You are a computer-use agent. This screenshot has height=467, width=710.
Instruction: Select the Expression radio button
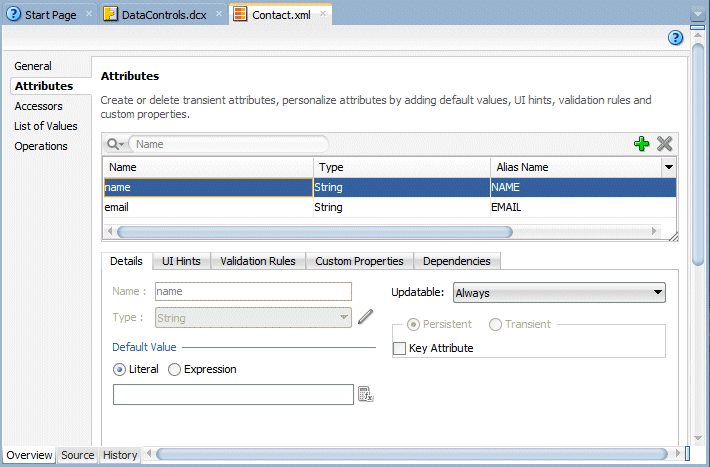pos(174,370)
